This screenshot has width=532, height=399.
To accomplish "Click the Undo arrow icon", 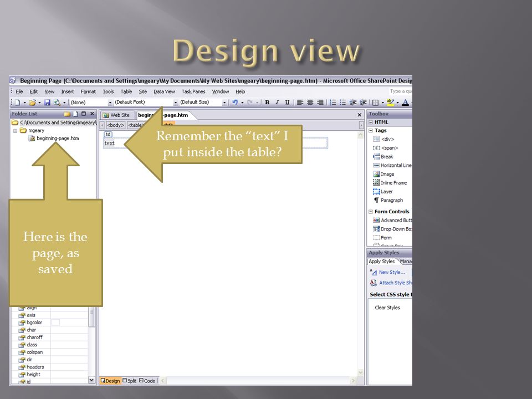I will click(235, 102).
